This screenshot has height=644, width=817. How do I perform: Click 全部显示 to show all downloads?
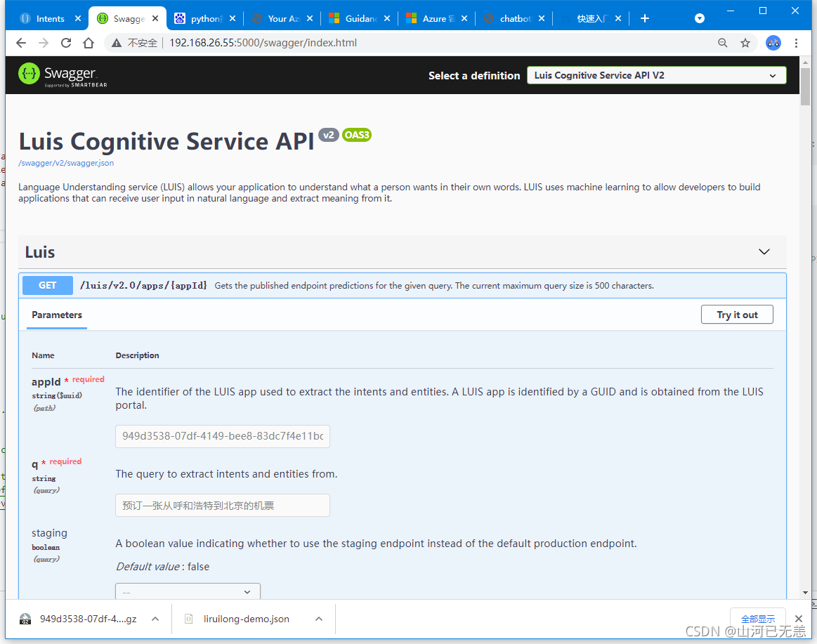click(x=757, y=619)
